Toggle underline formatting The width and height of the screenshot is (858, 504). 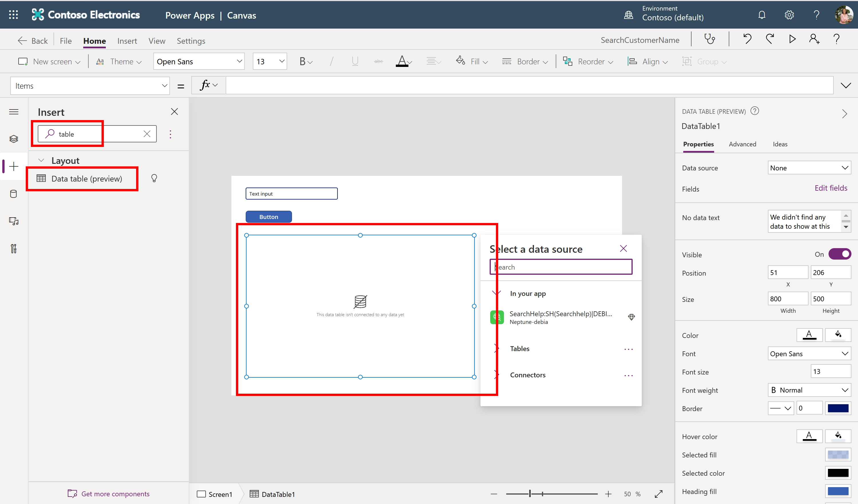(x=355, y=61)
